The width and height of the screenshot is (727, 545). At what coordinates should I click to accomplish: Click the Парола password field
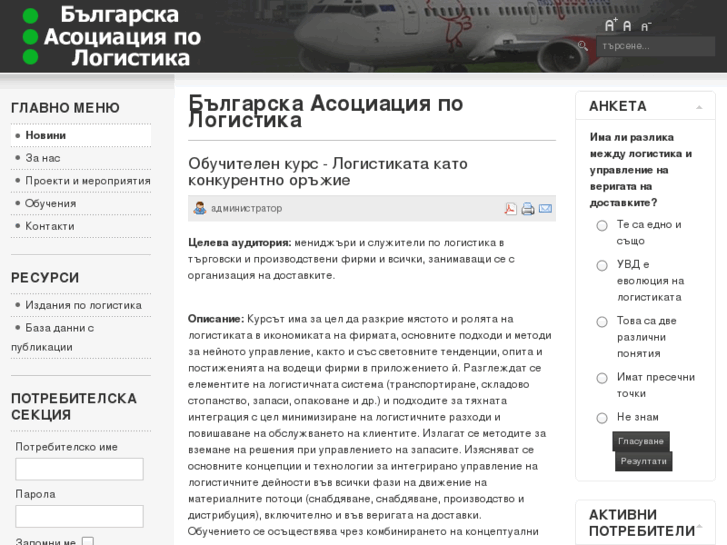(79, 516)
